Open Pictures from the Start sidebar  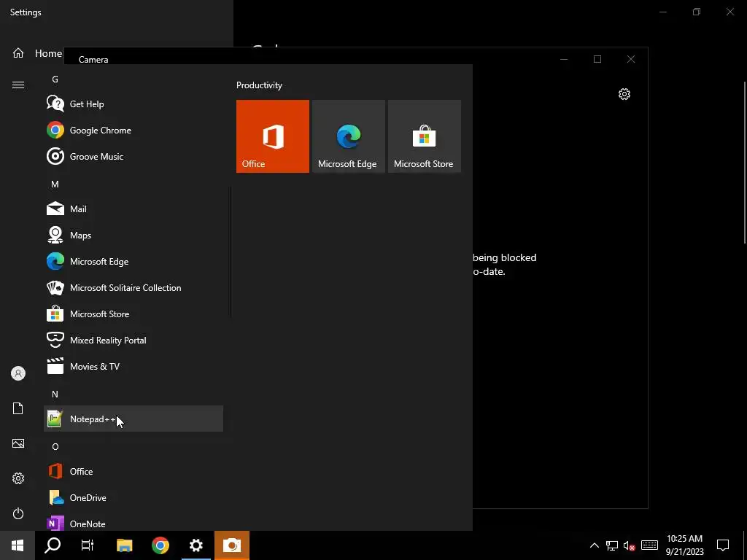click(x=18, y=443)
